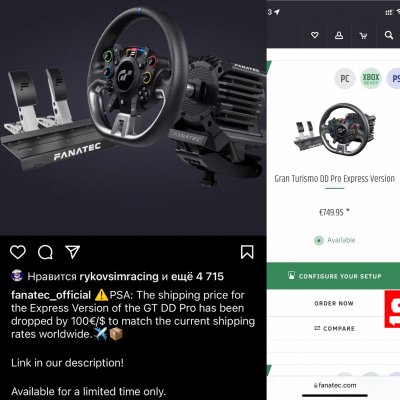Screen dimensions: 400x400
Task: Open account profile icon in header
Action: 339,35
